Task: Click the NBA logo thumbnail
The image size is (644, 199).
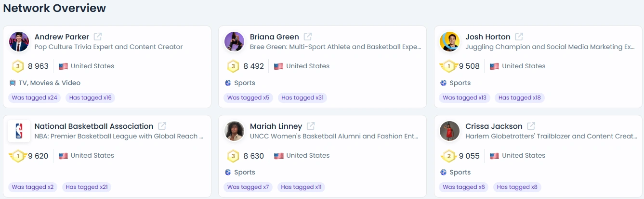Action: [x=19, y=131]
